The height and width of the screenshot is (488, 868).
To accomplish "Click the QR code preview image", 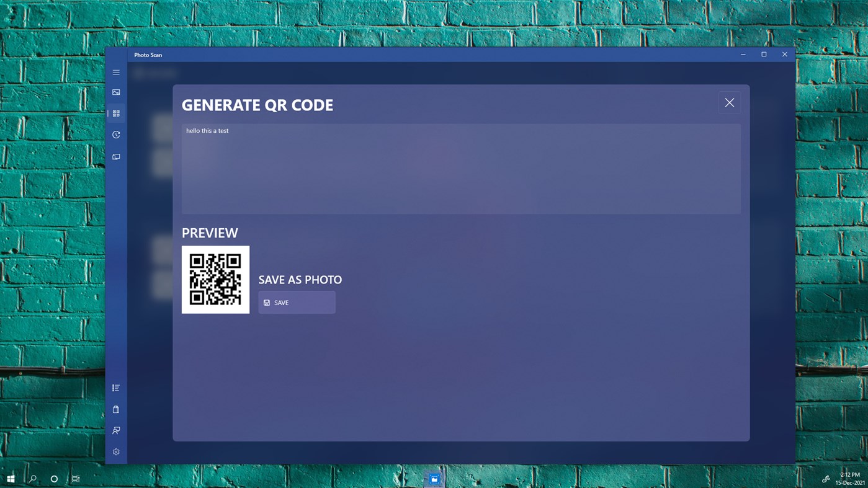I will point(215,280).
